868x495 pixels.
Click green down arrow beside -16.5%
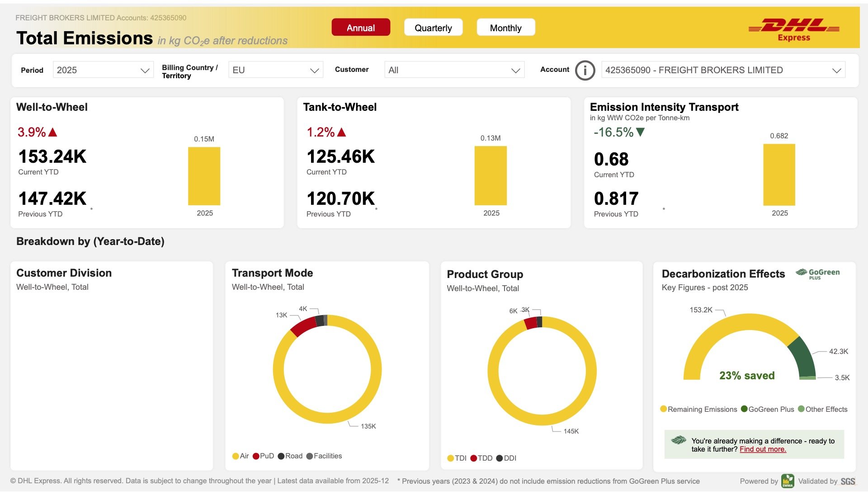tap(640, 132)
